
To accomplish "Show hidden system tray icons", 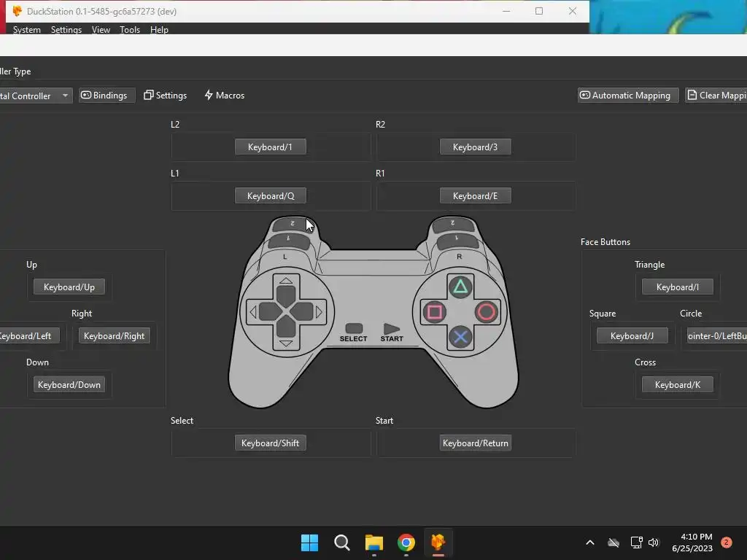I will [x=589, y=542].
